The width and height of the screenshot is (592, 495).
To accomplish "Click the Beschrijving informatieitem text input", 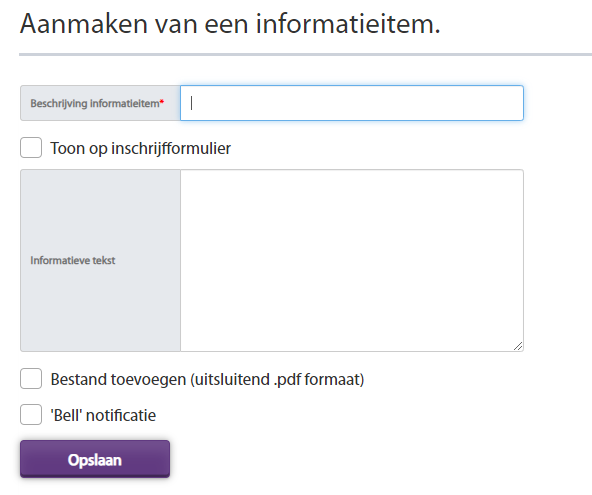I will pyautogui.click(x=352, y=103).
